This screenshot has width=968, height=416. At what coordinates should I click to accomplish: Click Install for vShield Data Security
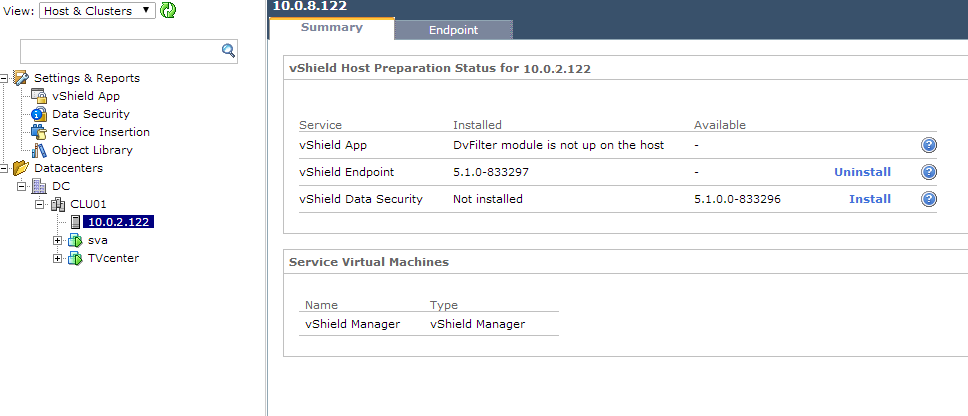[x=869, y=199]
